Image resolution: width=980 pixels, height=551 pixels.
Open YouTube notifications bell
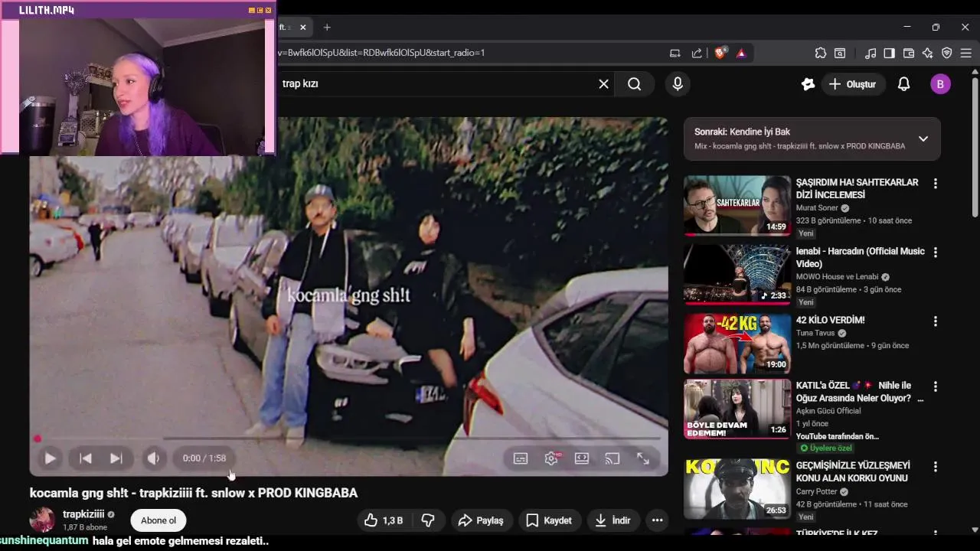coord(903,84)
